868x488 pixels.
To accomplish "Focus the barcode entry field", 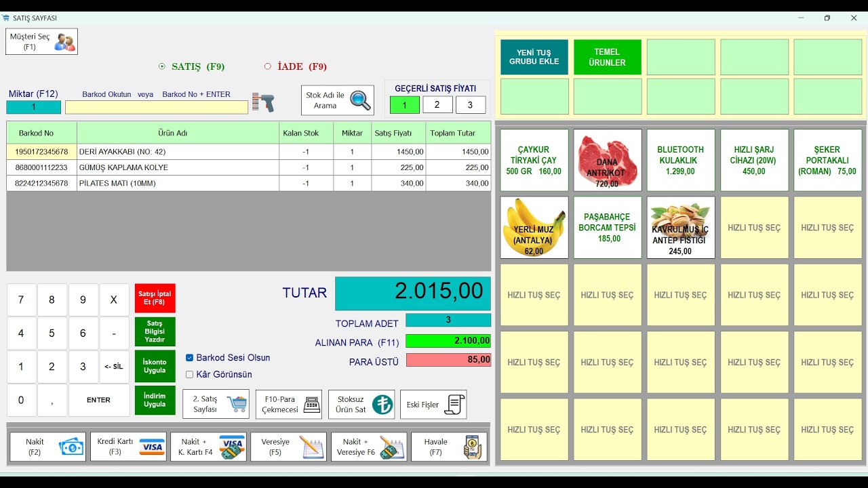I will [x=157, y=107].
